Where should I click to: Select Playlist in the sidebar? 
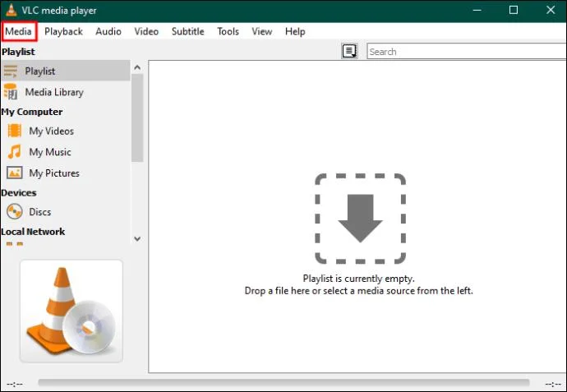tap(66, 71)
